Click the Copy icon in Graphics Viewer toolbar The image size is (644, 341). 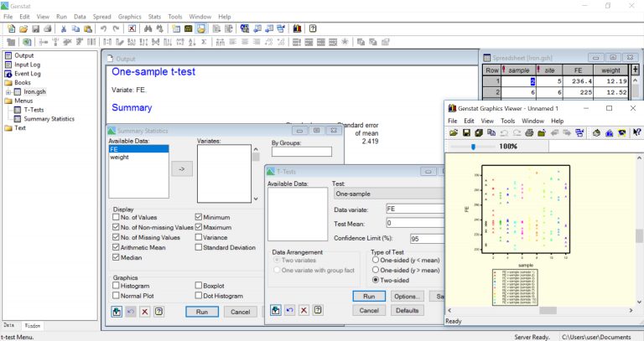(491, 133)
